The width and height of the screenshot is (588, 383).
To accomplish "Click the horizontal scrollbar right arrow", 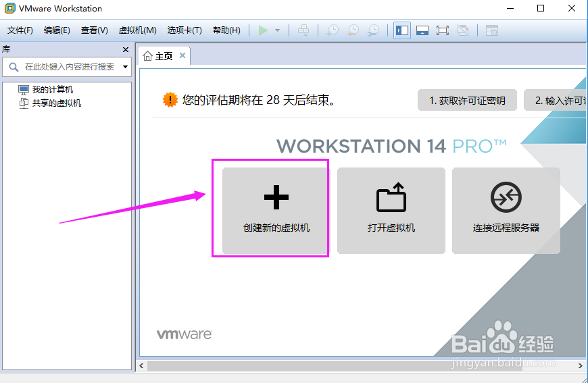I will click(580, 365).
